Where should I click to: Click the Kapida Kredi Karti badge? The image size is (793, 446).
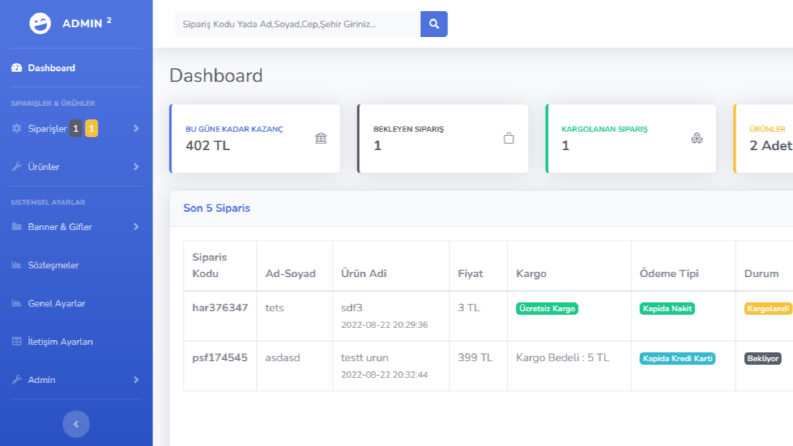677,359
